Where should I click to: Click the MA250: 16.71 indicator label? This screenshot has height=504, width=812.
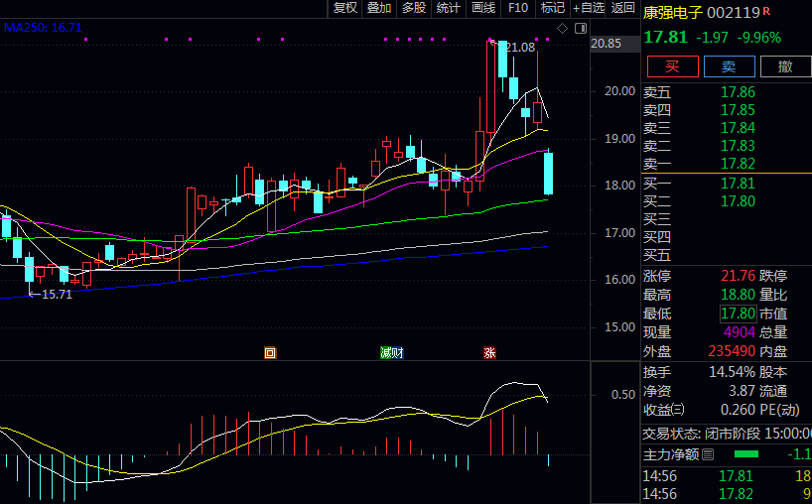coord(43,28)
